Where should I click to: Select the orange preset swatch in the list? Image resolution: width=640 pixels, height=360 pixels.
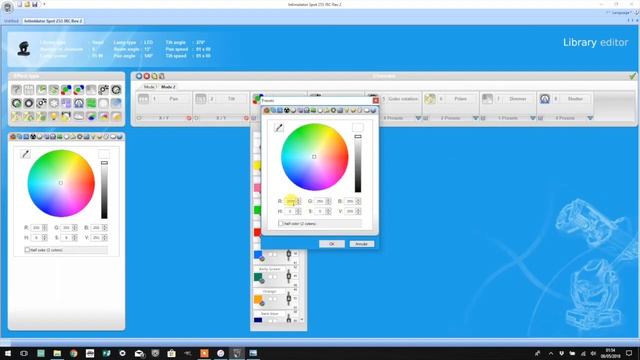258,300
